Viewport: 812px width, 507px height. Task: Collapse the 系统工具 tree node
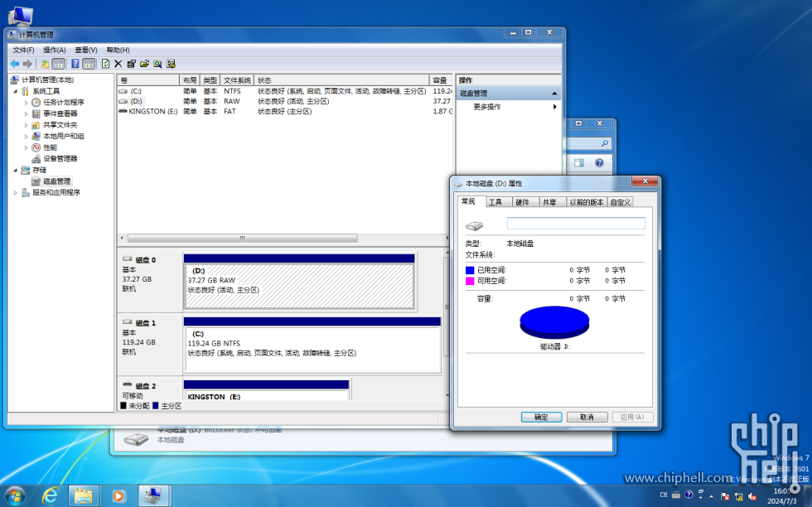pyautogui.click(x=16, y=91)
